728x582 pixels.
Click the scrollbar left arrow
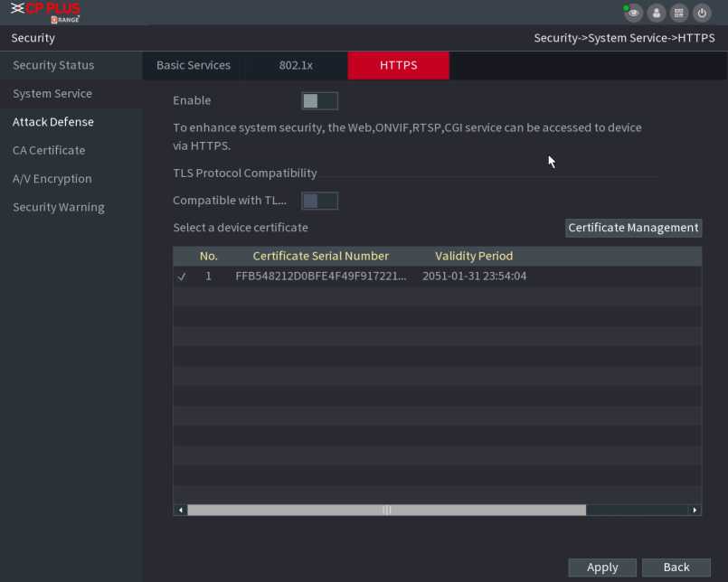181,511
